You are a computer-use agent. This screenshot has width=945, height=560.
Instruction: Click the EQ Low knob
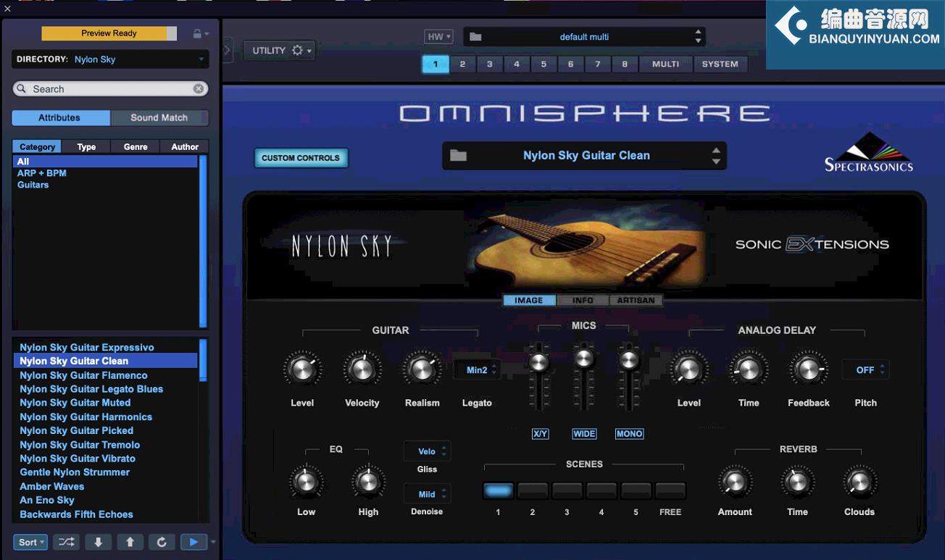(x=306, y=482)
